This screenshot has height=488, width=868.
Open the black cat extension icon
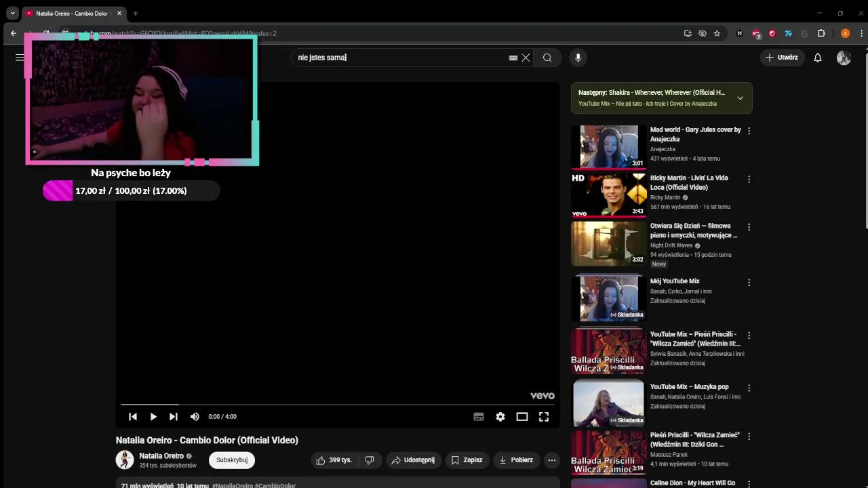(739, 33)
